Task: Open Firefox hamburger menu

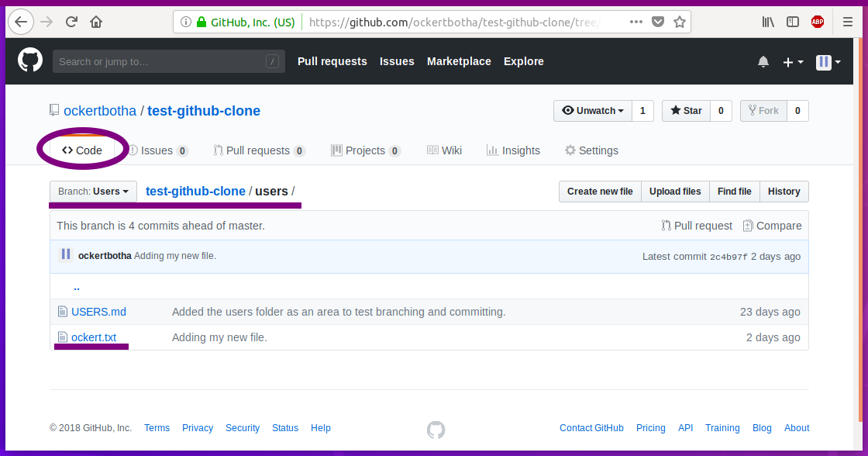Action: (x=848, y=22)
